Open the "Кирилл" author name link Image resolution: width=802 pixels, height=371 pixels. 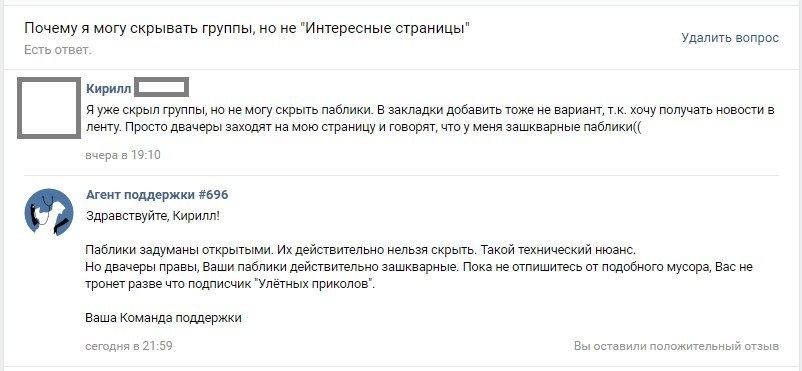(108, 89)
